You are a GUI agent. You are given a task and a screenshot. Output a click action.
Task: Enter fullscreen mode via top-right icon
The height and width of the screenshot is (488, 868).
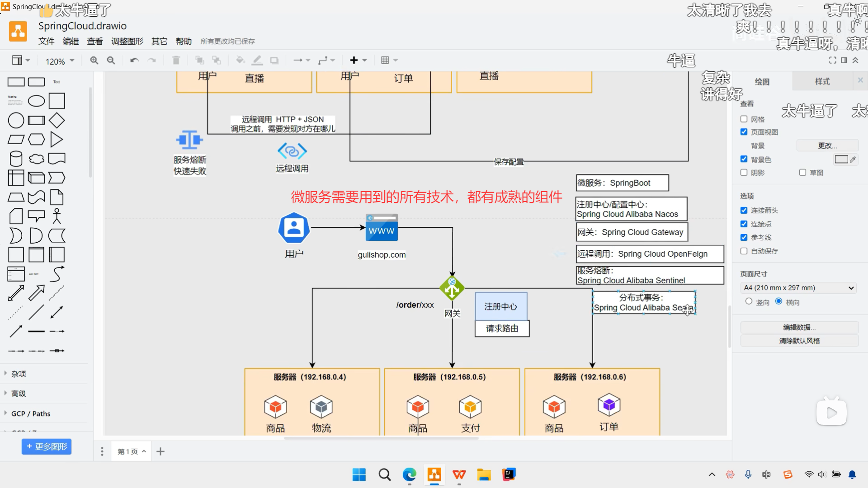(833, 60)
